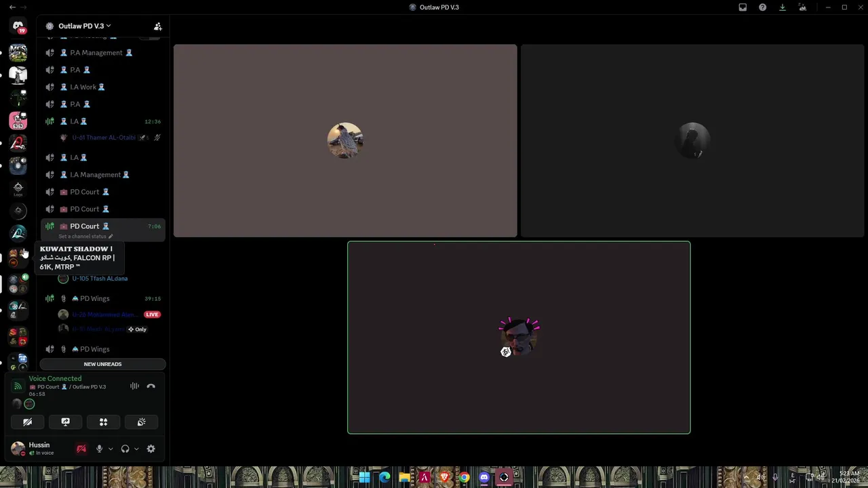Open the red A logo server icon
This screenshot has width=868, height=488.
click(18, 143)
